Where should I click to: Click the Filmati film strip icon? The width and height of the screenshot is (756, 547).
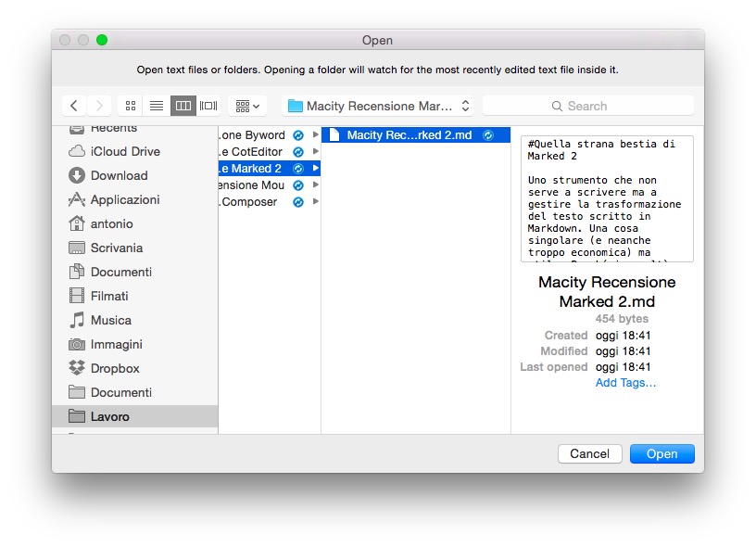[x=77, y=296]
